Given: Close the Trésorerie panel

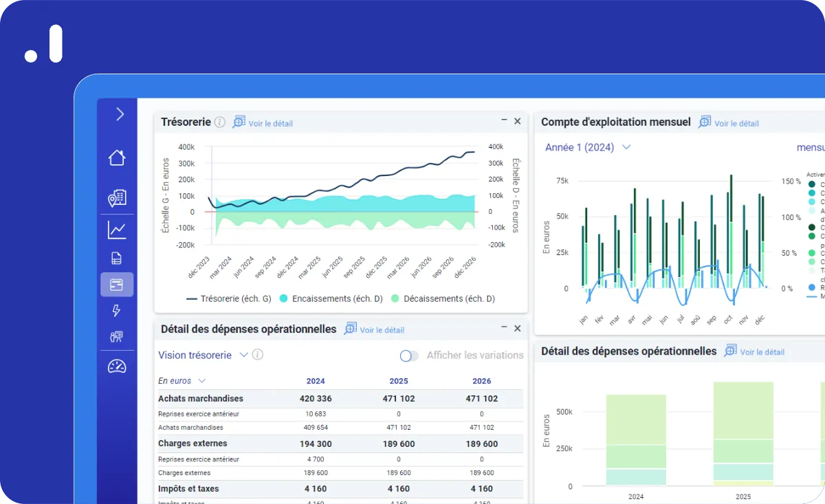Looking at the screenshot, I should (518, 121).
